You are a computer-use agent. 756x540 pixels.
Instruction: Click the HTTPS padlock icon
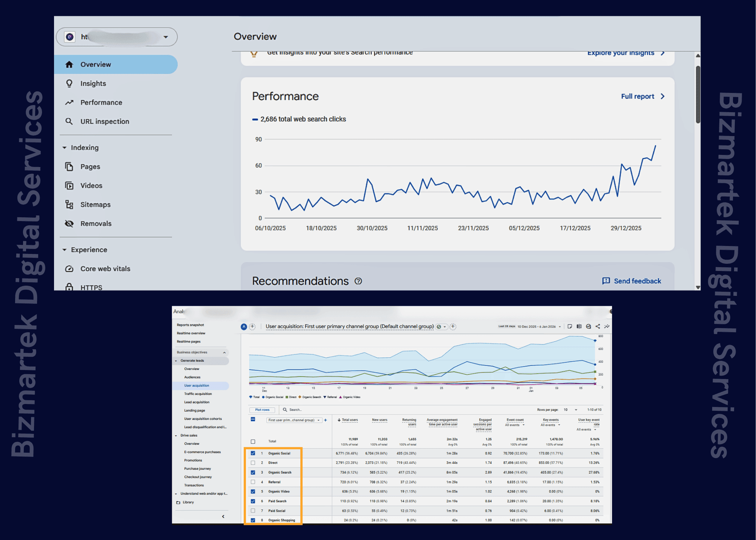tap(69, 287)
